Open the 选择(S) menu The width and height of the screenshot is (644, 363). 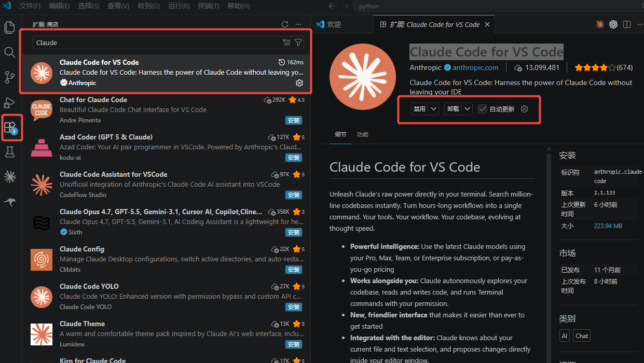point(89,6)
